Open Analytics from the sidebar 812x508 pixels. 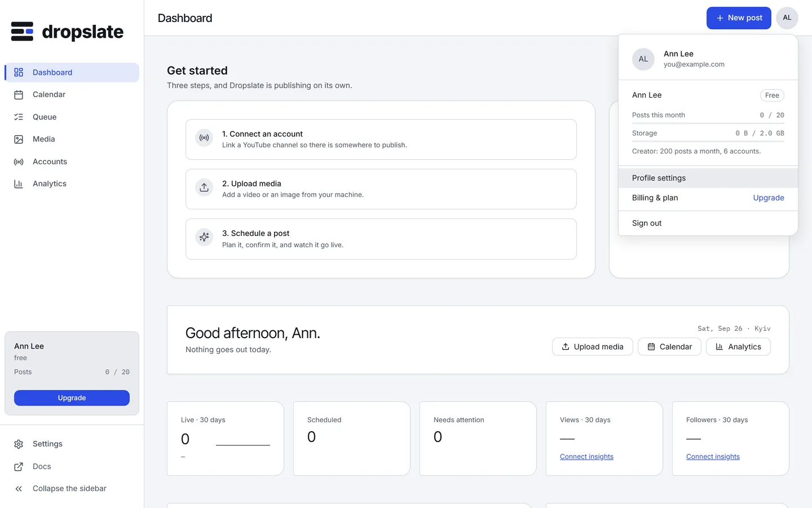[x=72, y=184]
